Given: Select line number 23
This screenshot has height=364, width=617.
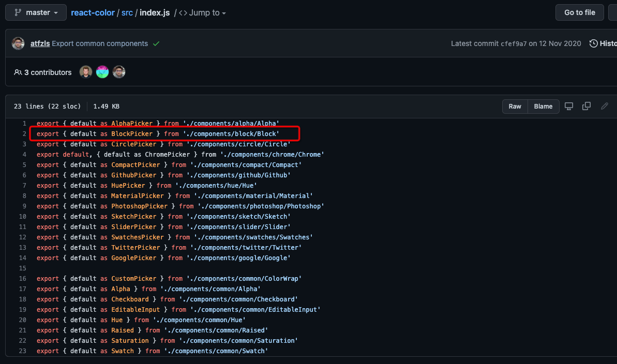Looking at the screenshot, I should point(22,351).
